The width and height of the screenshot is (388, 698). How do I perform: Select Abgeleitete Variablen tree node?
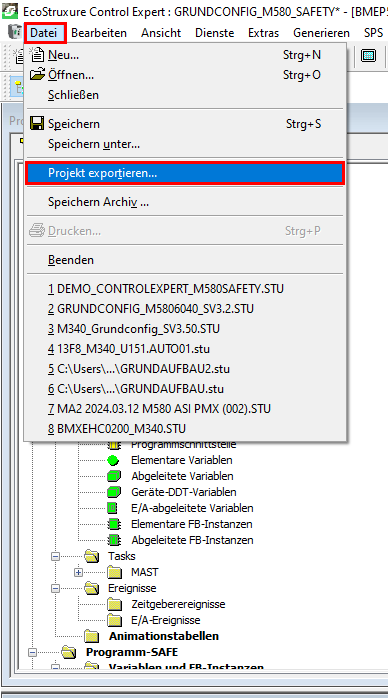point(182,476)
